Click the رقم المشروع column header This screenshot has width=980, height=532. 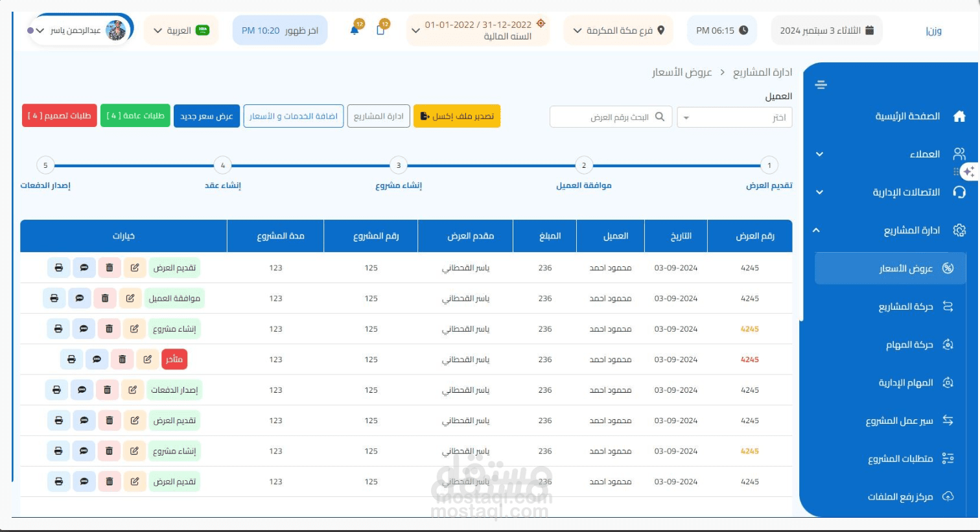coord(371,236)
